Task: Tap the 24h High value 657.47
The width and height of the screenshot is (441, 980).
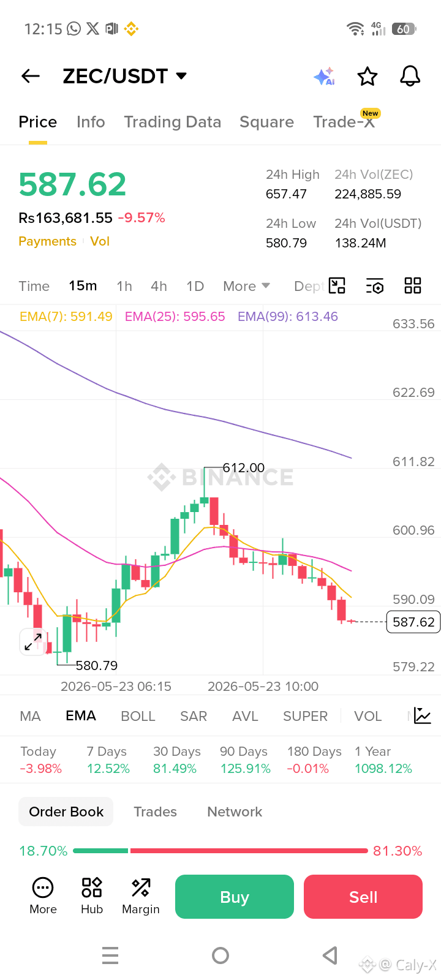Action: tap(286, 194)
